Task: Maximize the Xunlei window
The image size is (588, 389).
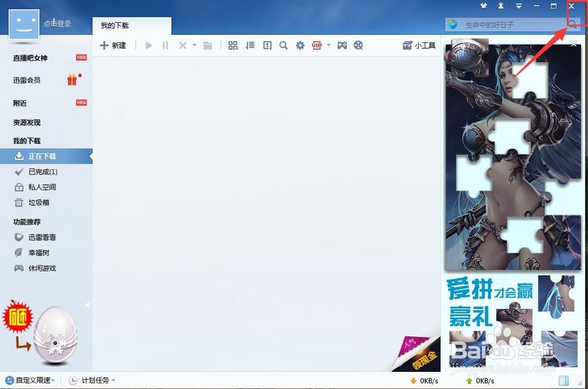Action: click(x=553, y=6)
